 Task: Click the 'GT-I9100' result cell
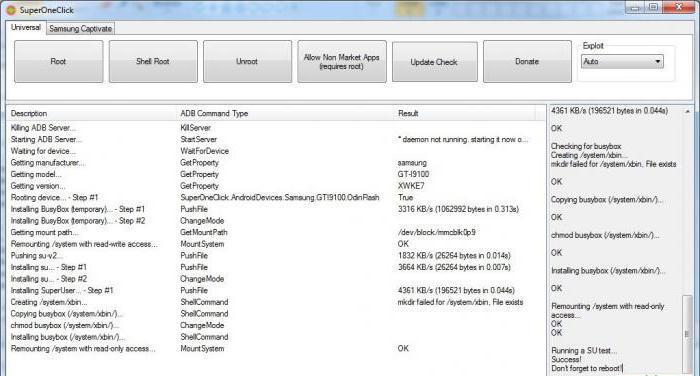click(413, 174)
